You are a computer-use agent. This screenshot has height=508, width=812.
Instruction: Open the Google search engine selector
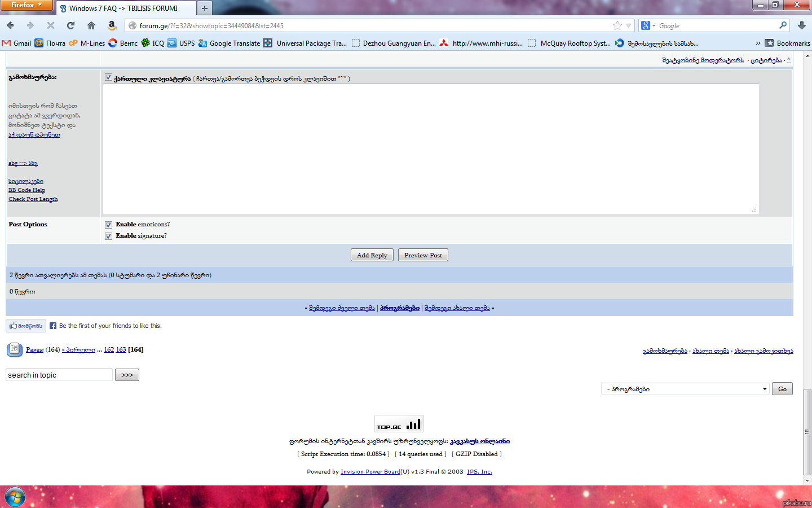(648, 25)
